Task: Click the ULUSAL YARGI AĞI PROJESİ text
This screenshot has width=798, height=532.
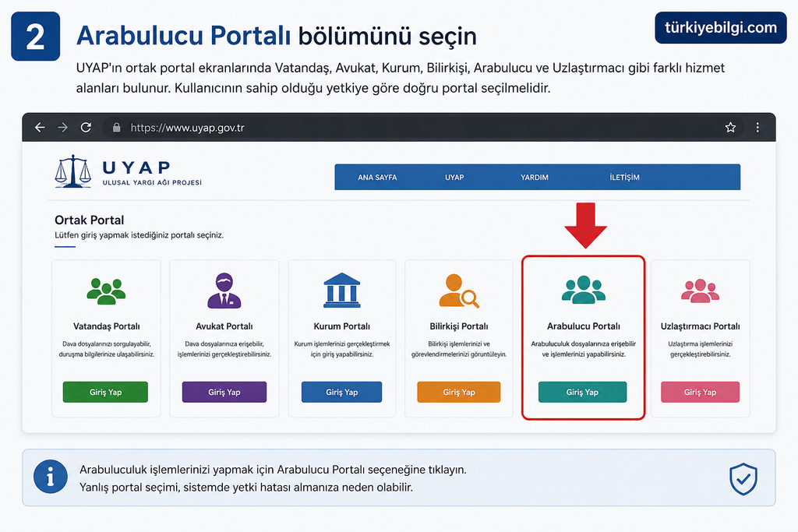Action: 152,182
